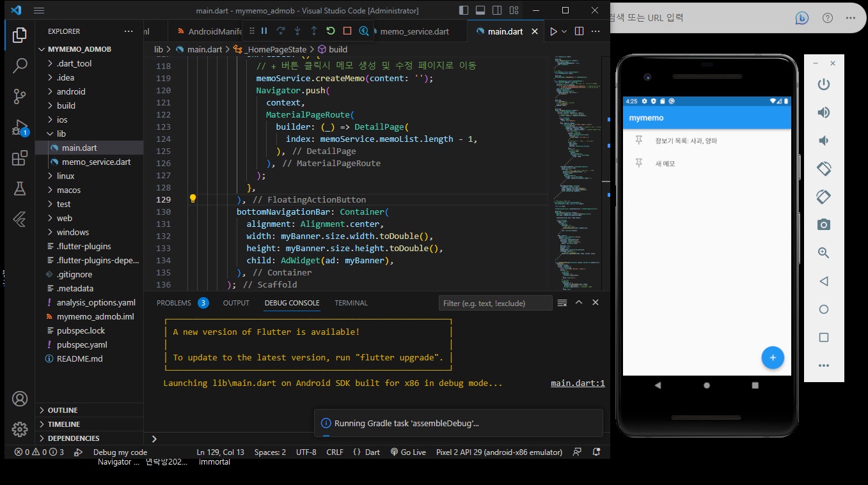
Task: Open the Accounts menu icon
Action: pos(20,399)
